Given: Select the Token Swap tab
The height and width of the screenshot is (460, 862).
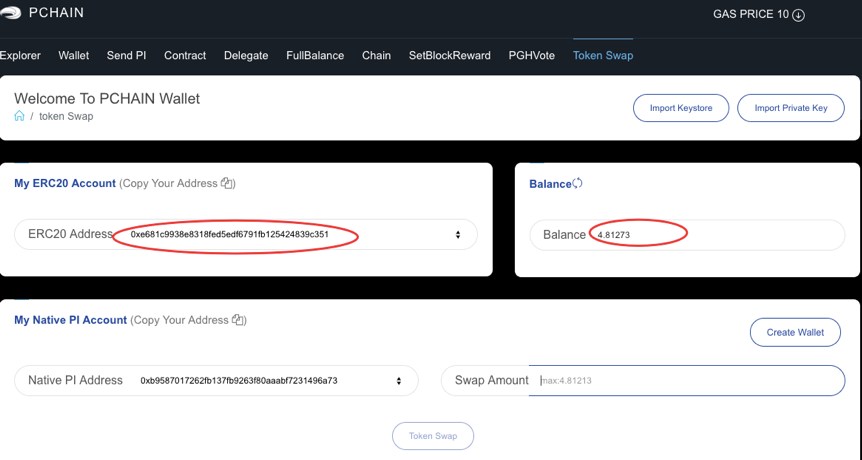Looking at the screenshot, I should [x=603, y=56].
